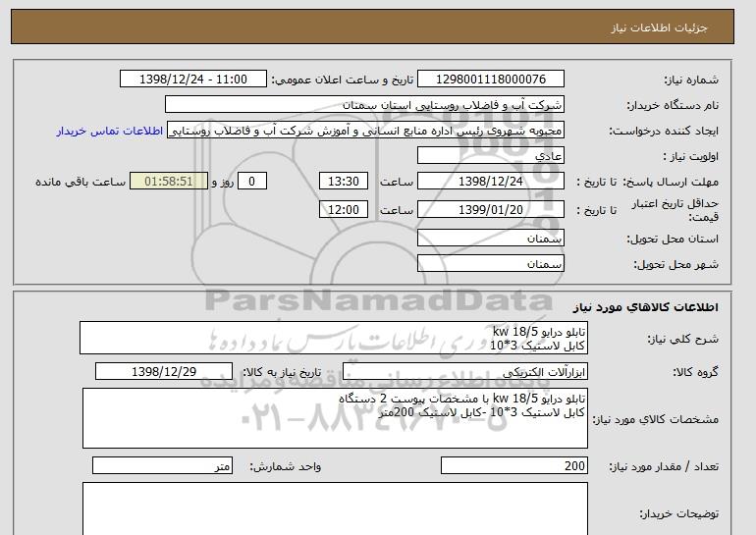Select the جزئیات اطلاعات نیاز header title
Viewport: 756px width, 535px height.
(659, 27)
